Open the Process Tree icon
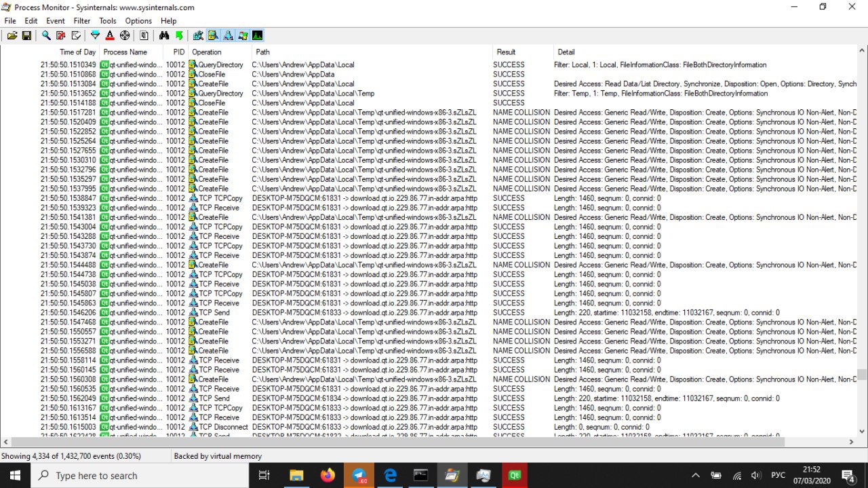868x488 pixels. (x=144, y=35)
